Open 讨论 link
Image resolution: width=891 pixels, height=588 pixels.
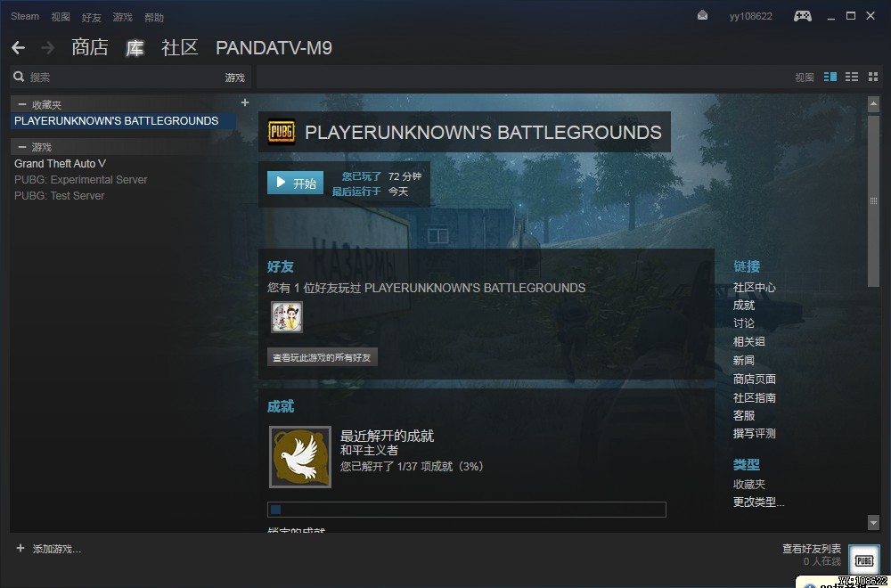[x=744, y=323]
